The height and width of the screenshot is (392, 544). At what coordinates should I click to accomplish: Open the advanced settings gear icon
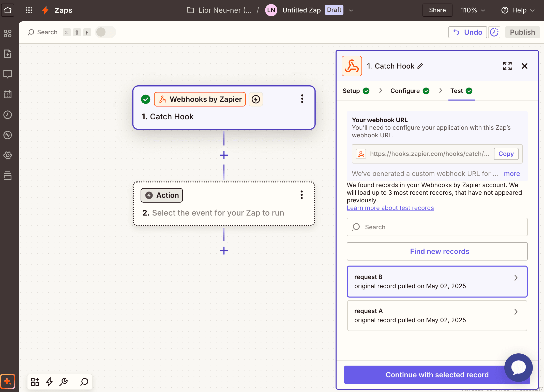click(x=8, y=155)
